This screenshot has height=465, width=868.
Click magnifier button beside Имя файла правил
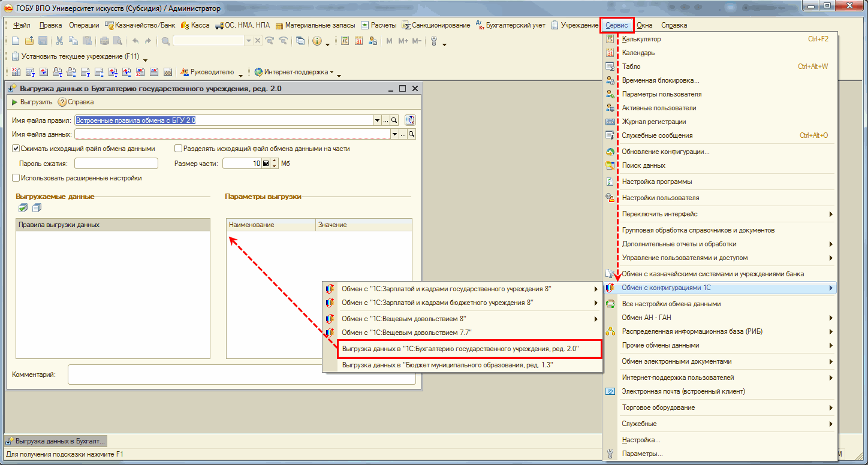point(394,120)
